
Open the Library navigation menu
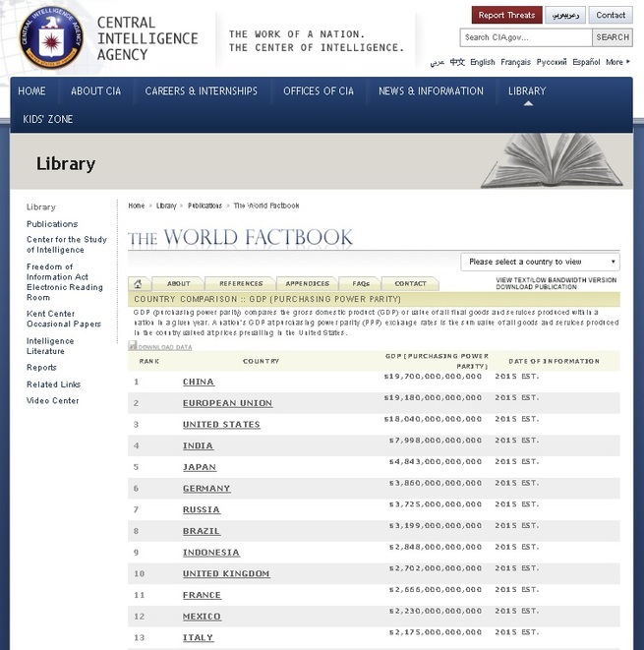(526, 91)
